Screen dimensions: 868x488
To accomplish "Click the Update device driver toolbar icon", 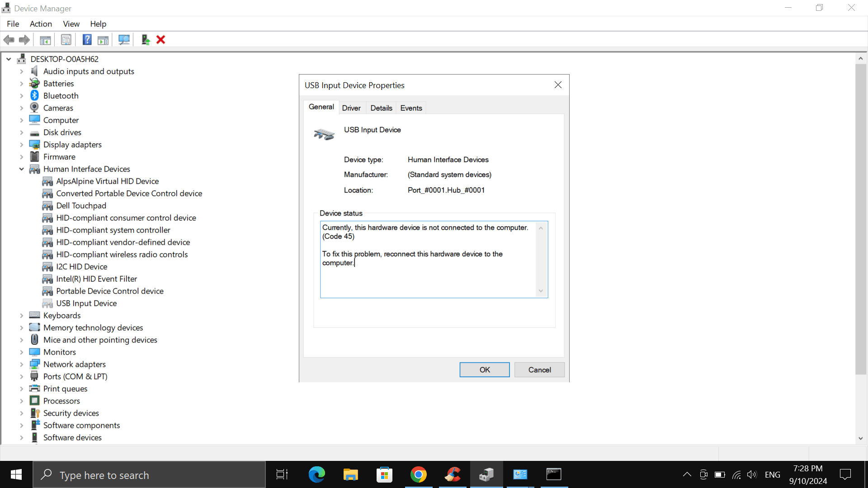I will [x=146, y=40].
